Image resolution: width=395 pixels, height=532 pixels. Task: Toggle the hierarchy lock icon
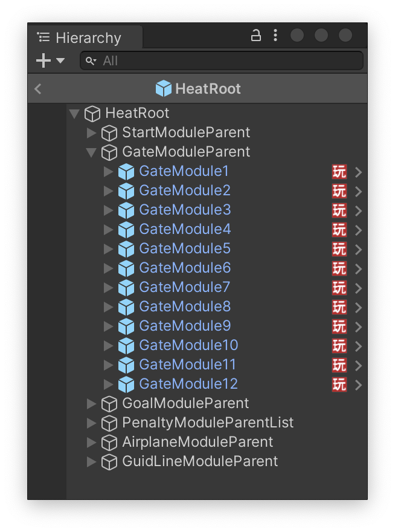(x=255, y=35)
